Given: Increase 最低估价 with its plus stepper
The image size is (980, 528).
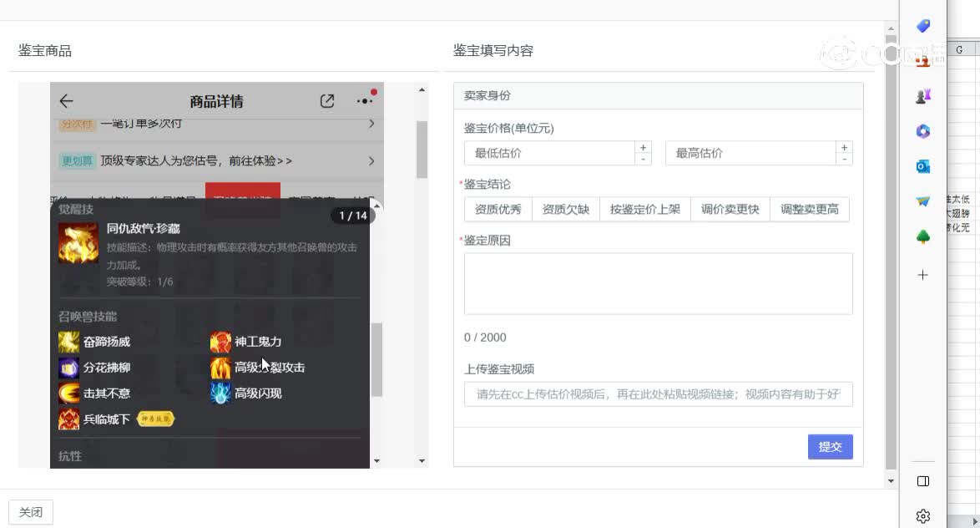Looking at the screenshot, I should click(643, 147).
